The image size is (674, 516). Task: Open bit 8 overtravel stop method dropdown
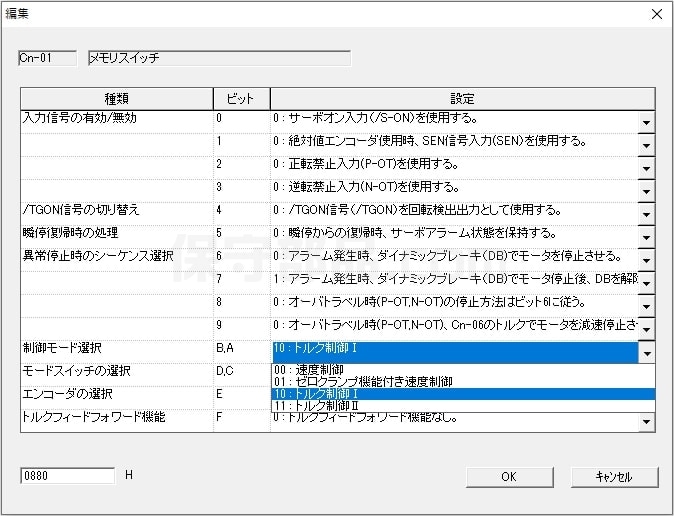click(646, 306)
